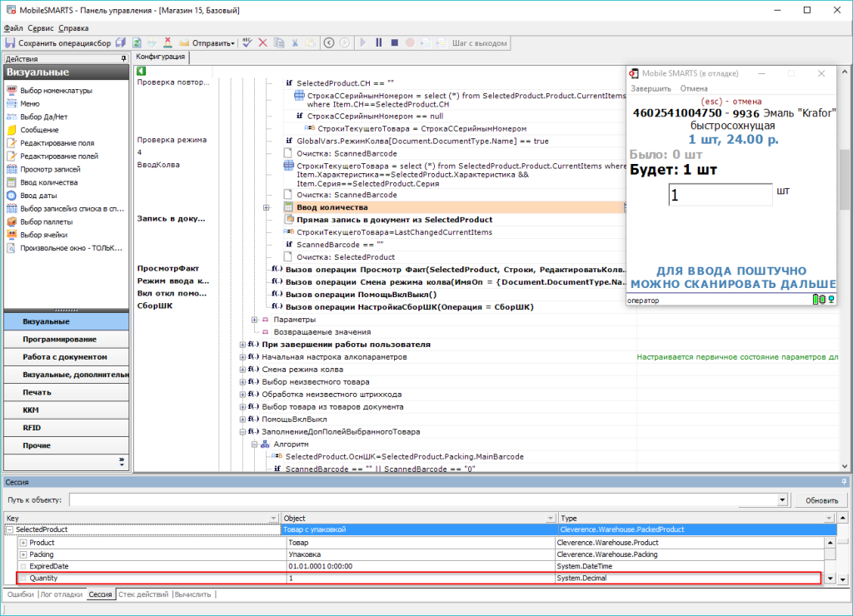Click the spell-check ABC checkmark icon
853x616 pixels.
[247, 43]
